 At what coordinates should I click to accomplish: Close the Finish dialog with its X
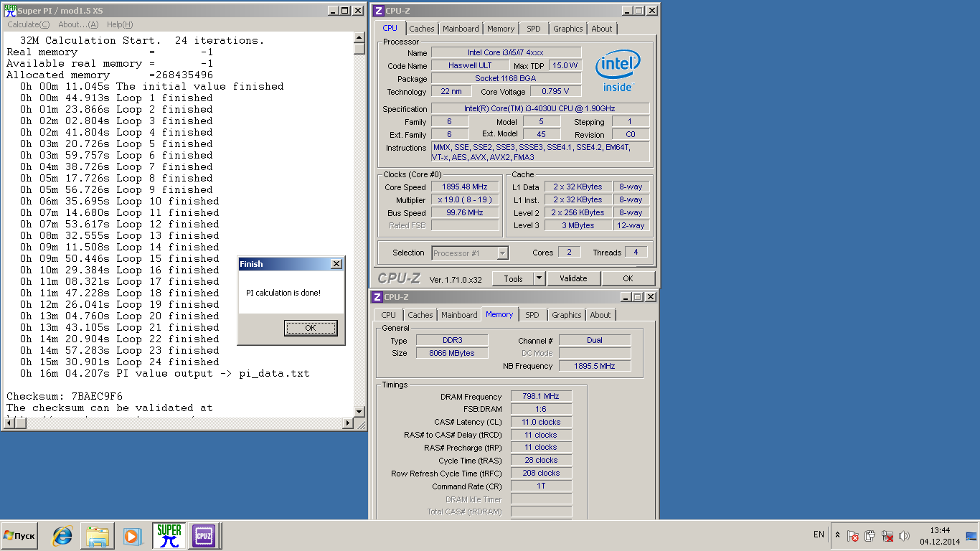(x=336, y=264)
